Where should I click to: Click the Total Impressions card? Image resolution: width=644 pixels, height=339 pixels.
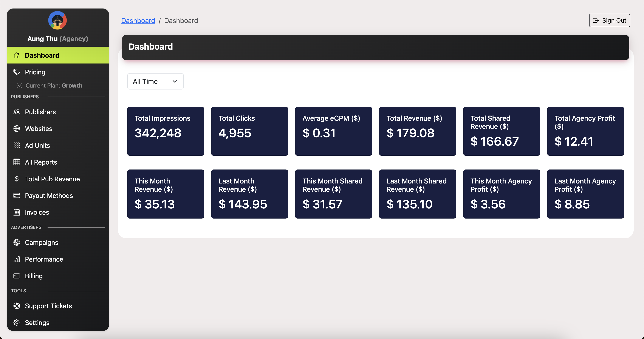click(166, 131)
